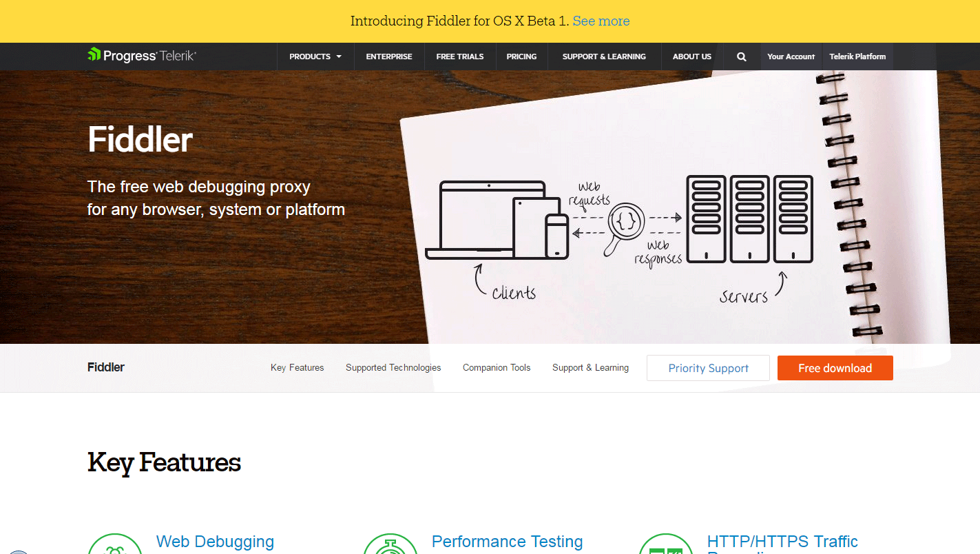
Task: Open the Enterprise menu item
Action: point(389,57)
